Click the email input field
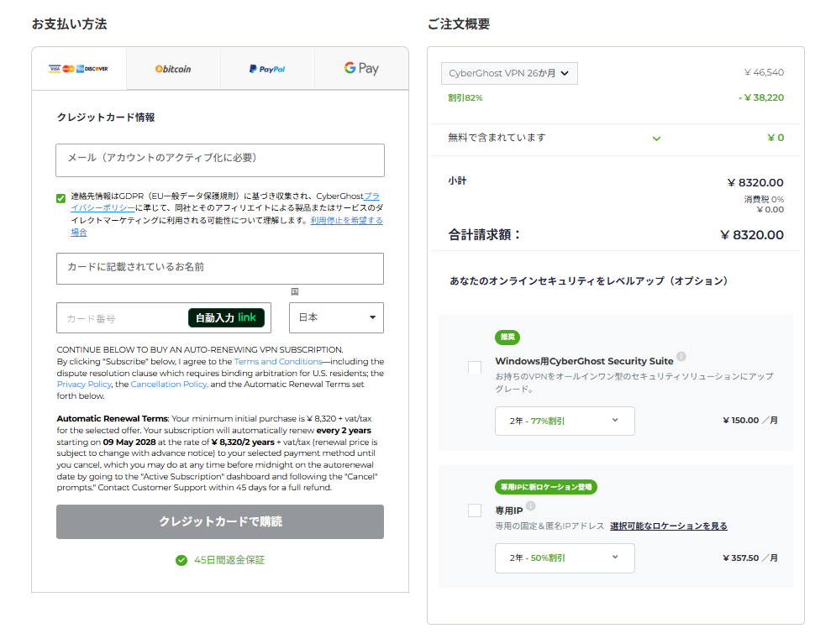The image size is (836, 644). pyautogui.click(x=219, y=160)
